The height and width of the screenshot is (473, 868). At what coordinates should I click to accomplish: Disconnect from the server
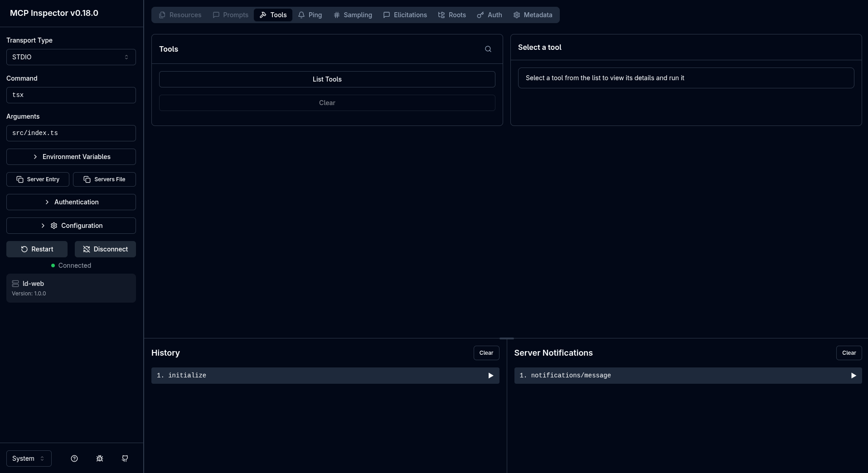tap(105, 249)
